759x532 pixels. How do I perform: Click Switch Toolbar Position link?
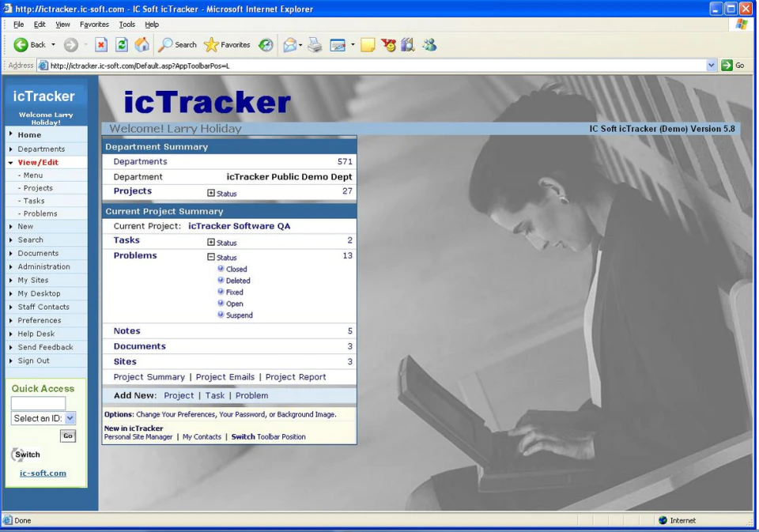[x=268, y=436]
